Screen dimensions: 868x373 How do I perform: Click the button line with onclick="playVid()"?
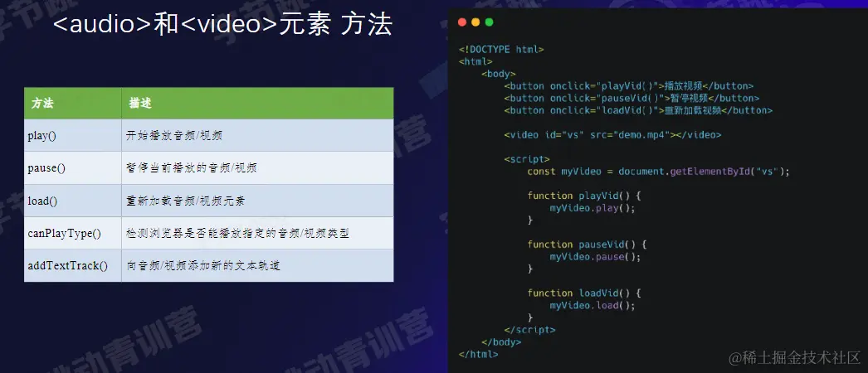click(x=629, y=85)
